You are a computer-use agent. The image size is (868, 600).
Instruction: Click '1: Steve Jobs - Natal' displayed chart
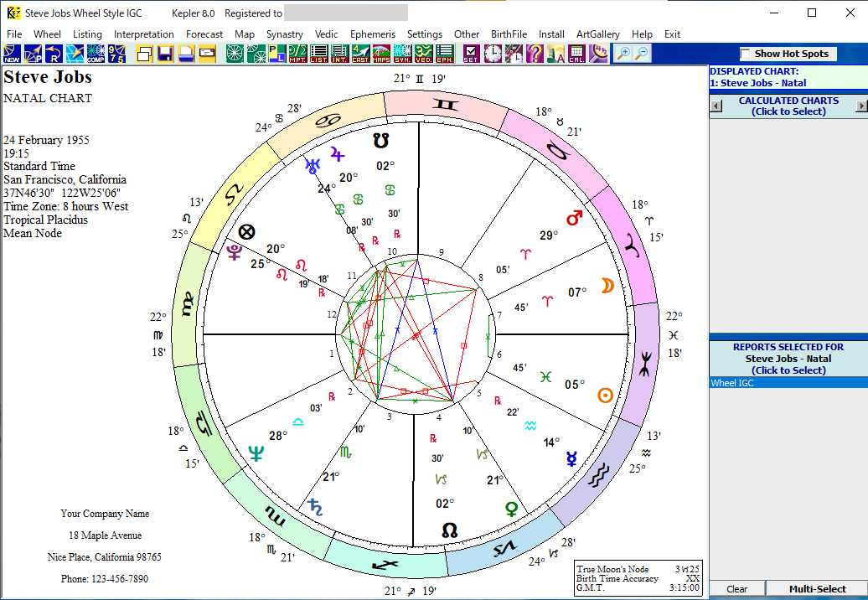pos(758,83)
